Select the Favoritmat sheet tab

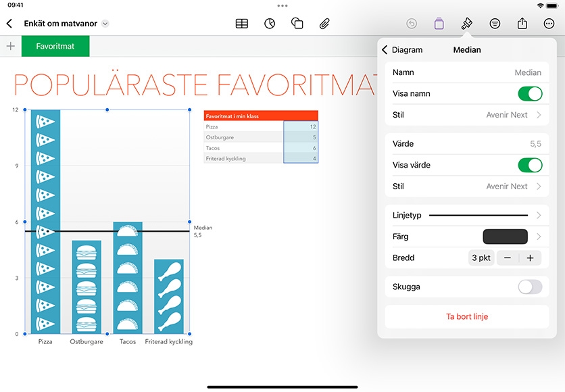coord(55,46)
